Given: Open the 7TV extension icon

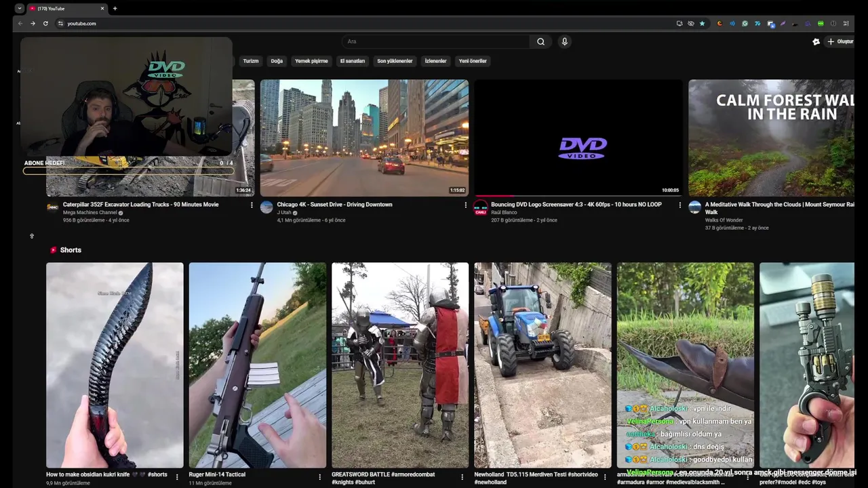Looking at the screenshot, I should [757, 23].
